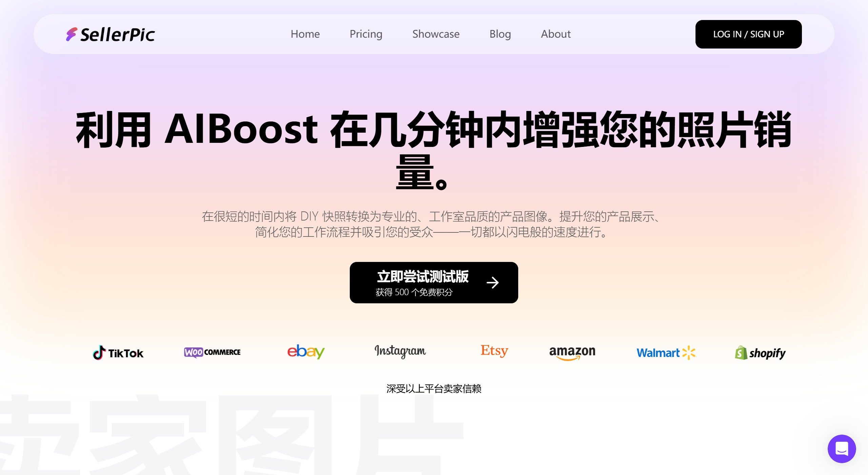868x475 pixels.
Task: Select the TikTok platform logo
Action: pos(118,353)
